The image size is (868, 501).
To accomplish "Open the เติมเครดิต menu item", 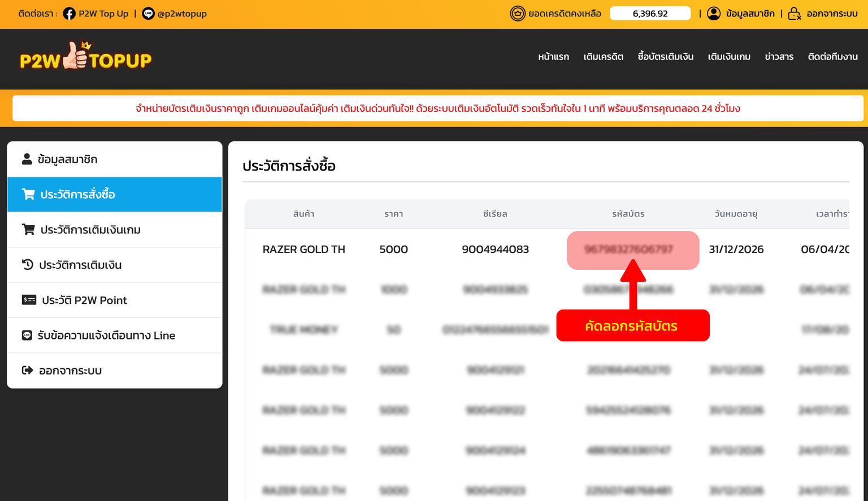I will (x=604, y=56).
